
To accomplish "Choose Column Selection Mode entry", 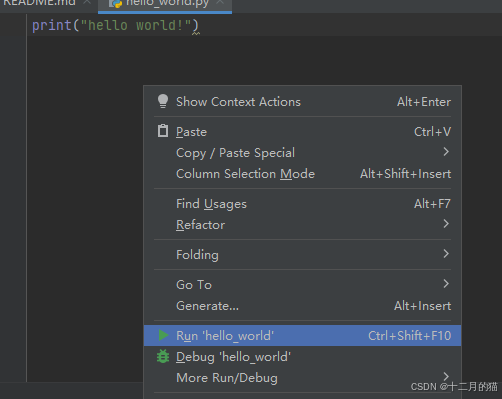I will click(x=302, y=174).
